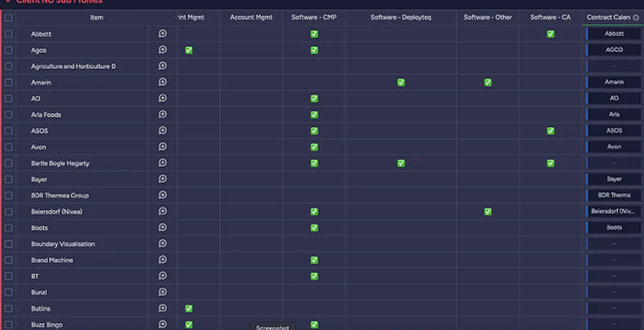Select the Buzz Bingo row checkbox

click(x=8, y=325)
